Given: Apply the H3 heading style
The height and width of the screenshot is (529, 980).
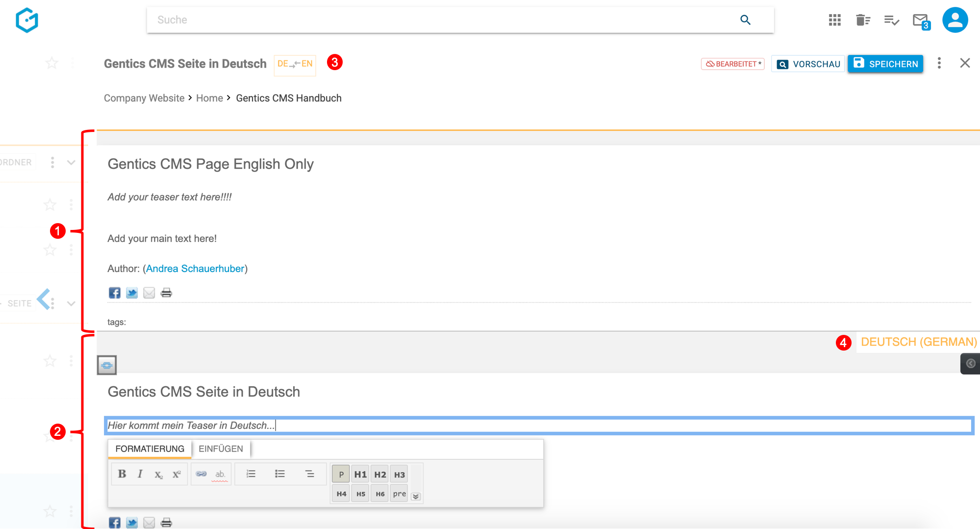Looking at the screenshot, I should coord(400,474).
